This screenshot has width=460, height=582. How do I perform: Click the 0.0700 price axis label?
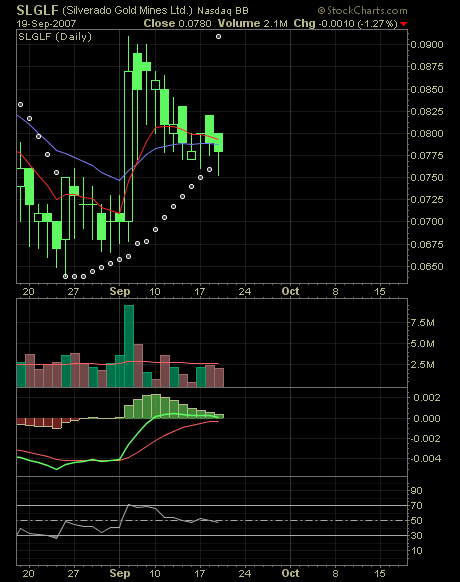[427, 222]
